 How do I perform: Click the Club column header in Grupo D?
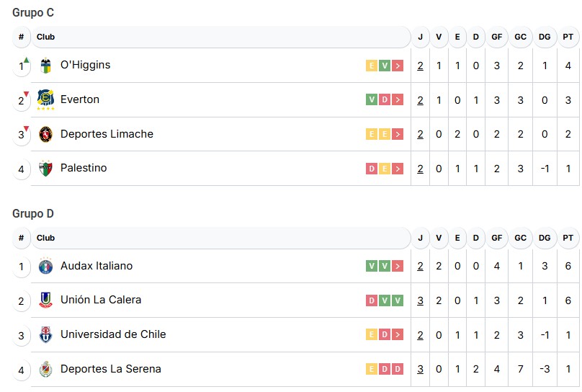[x=45, y=238]
